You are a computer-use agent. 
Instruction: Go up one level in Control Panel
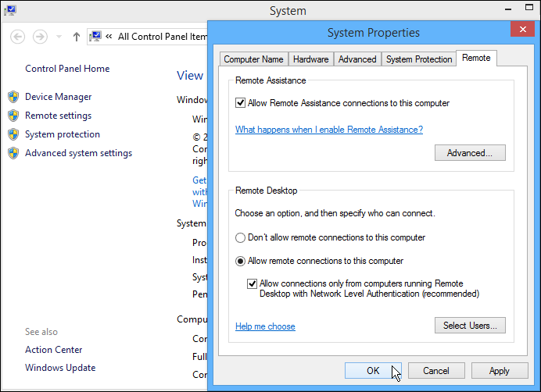coord(77,37)
